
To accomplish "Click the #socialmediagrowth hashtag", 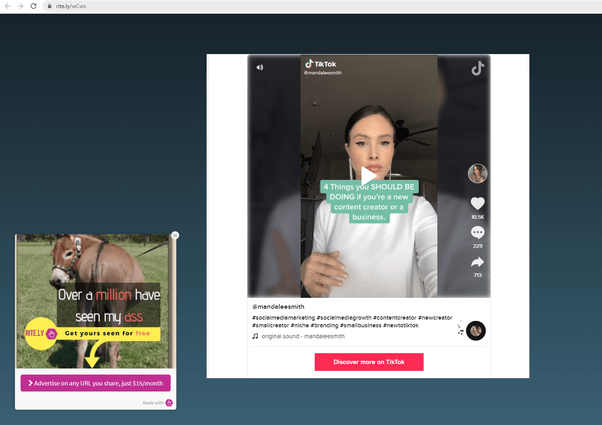I will (344, 318).
